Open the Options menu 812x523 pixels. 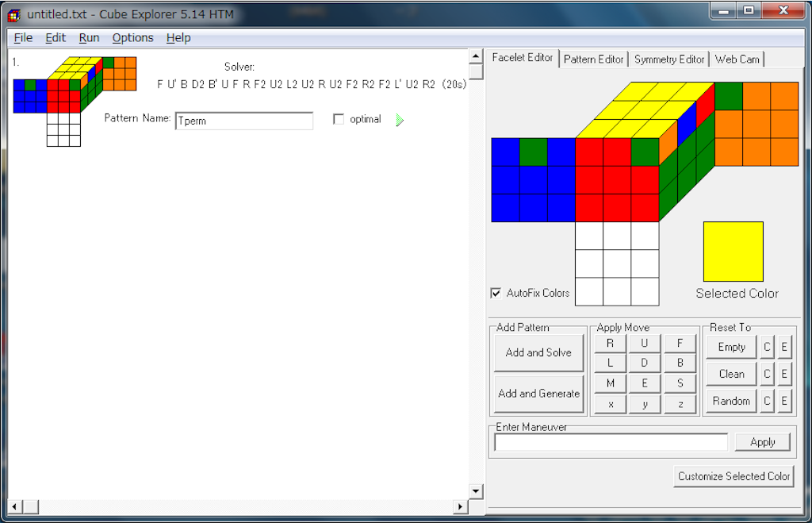pos(132,38)
